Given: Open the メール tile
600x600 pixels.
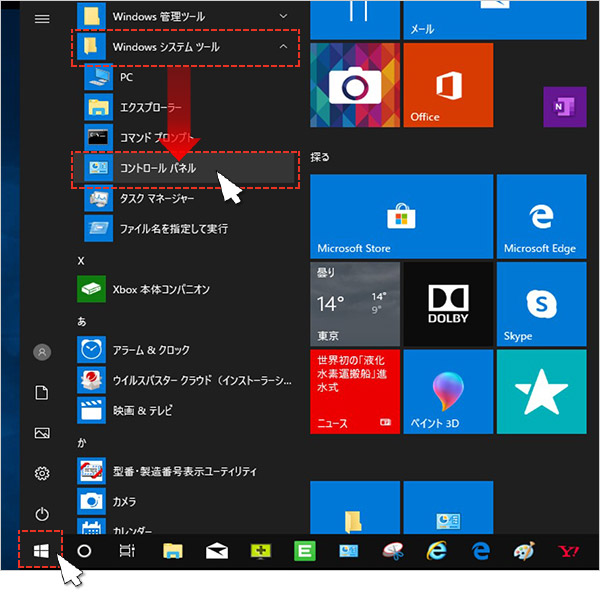Looking at the screenshot, I should pos(495,20).
